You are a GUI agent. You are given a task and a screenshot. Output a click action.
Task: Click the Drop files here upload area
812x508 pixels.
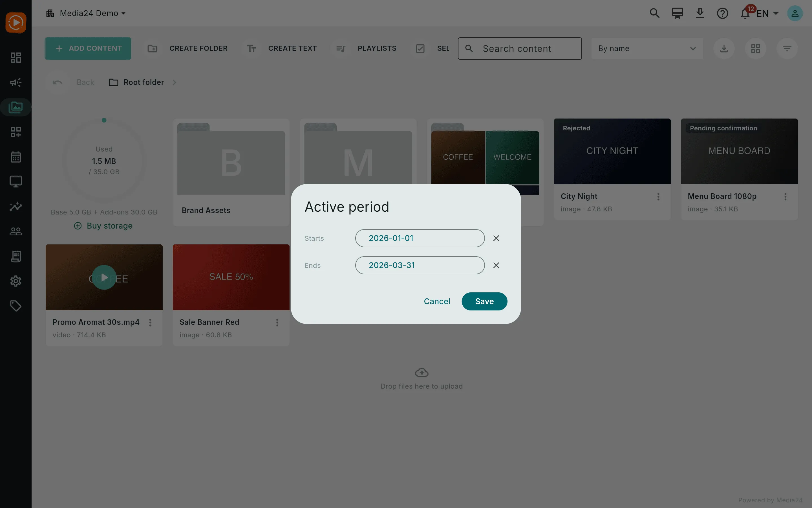tap(422, 379)
